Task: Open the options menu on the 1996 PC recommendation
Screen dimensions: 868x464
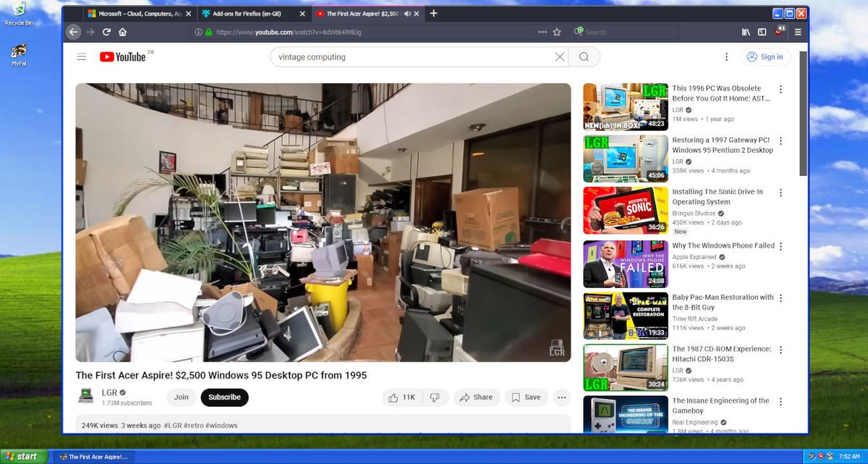Action: tap(780, 89)
